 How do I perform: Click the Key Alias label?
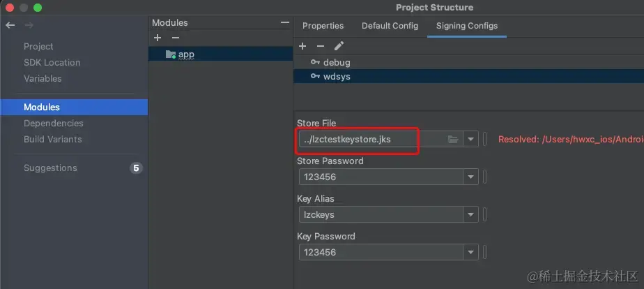point(316,198)
